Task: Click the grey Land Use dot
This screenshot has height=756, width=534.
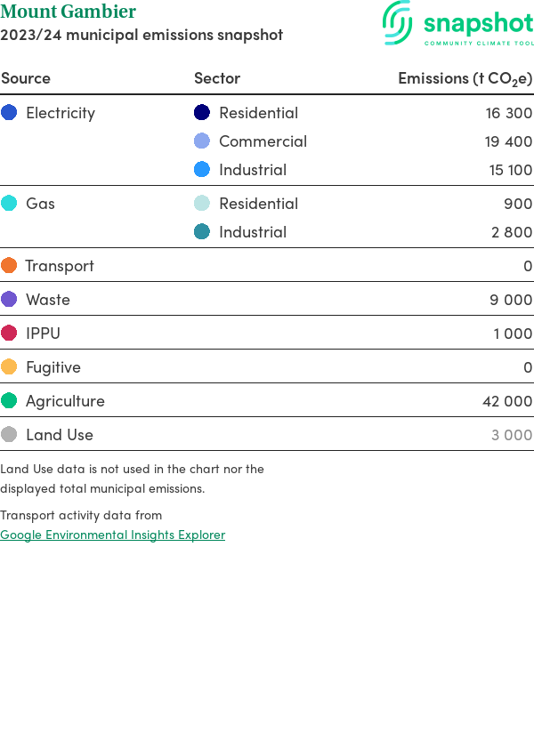Action: [9, 435]
